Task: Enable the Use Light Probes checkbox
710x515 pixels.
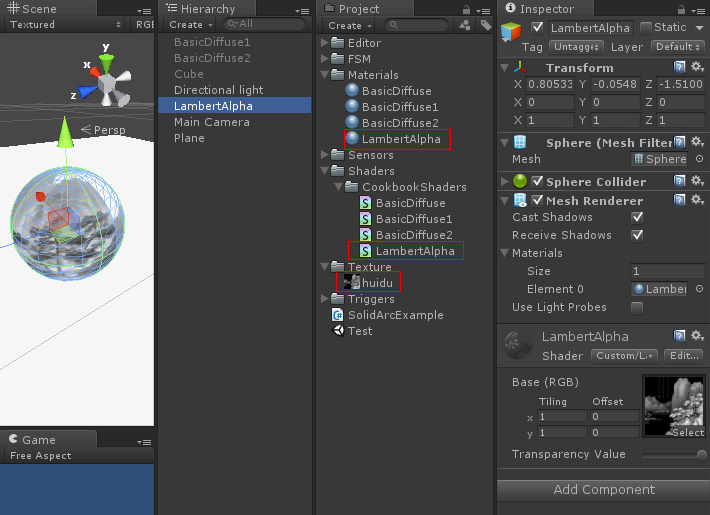Action: click(637, 307)
